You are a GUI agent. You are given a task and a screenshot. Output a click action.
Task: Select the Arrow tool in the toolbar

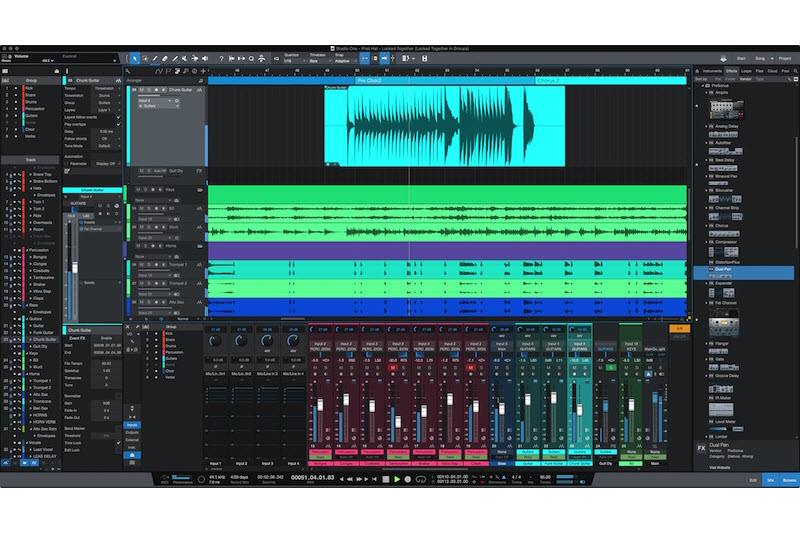pos(135,59)
